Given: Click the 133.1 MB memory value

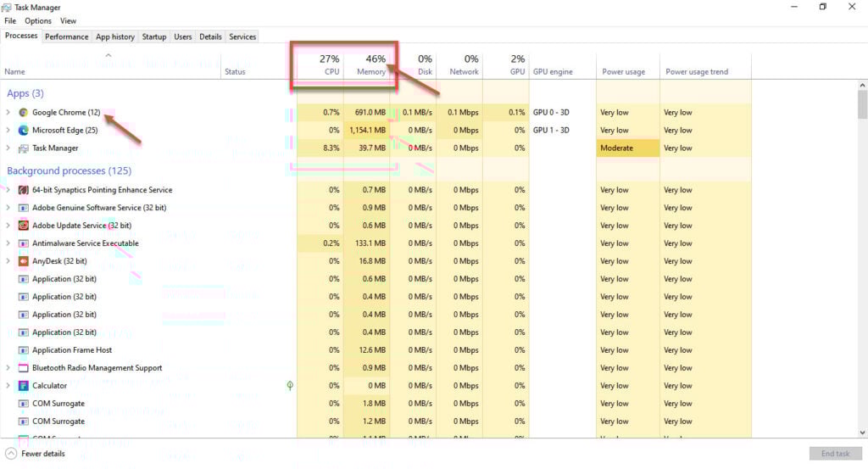Looking at the screenshot, I should (370, 243).
